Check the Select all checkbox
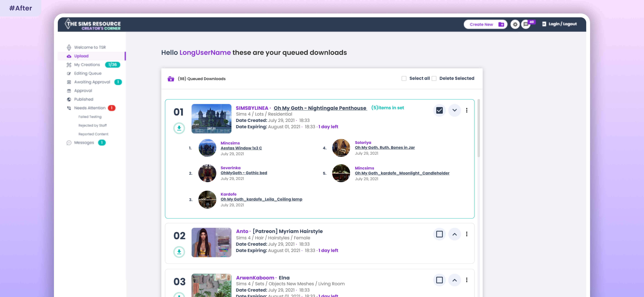This screenshot has width=644, height=297. pyautogui.click(x=404, y=78)
